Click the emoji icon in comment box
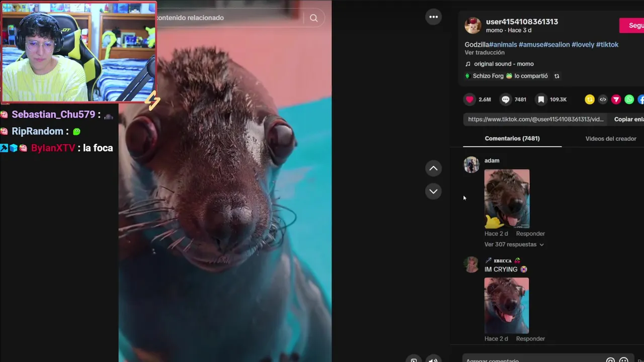Image resolution: width=644 pixels, height=362 pixels. point(624,360)
